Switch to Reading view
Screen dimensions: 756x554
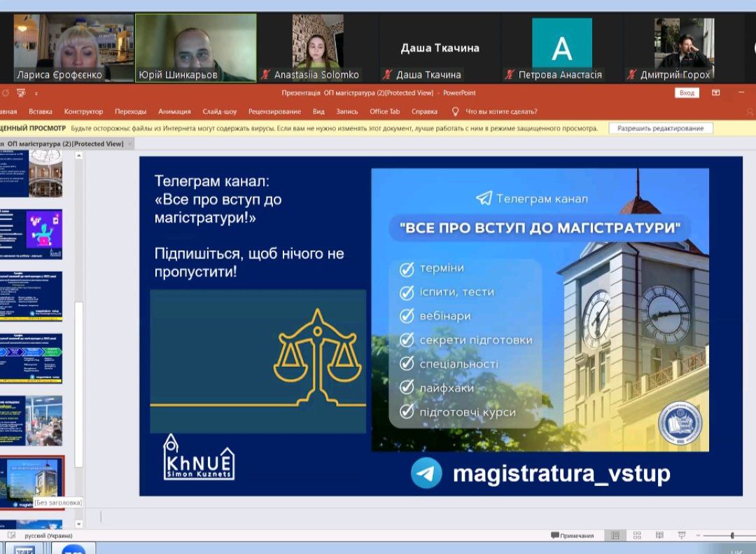[659, 536]
